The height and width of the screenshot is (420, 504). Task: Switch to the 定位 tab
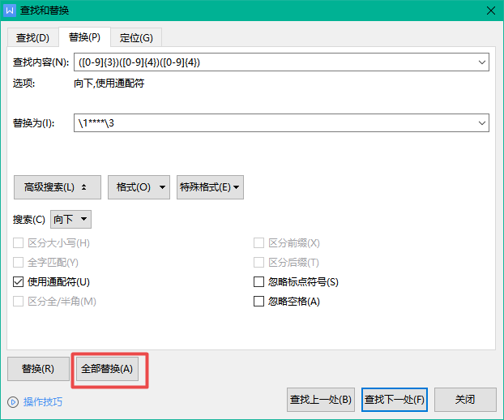pos(136,37)
